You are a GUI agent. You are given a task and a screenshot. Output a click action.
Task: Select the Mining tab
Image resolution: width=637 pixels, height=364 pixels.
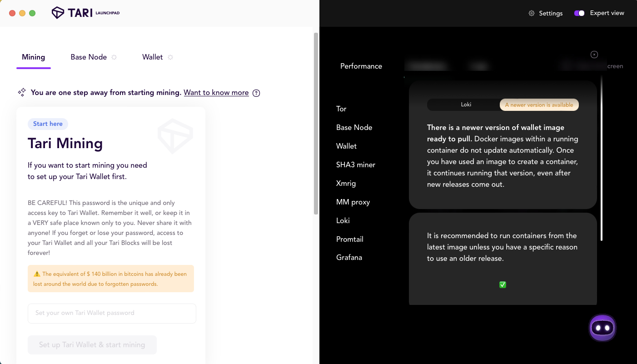(33, 57)
